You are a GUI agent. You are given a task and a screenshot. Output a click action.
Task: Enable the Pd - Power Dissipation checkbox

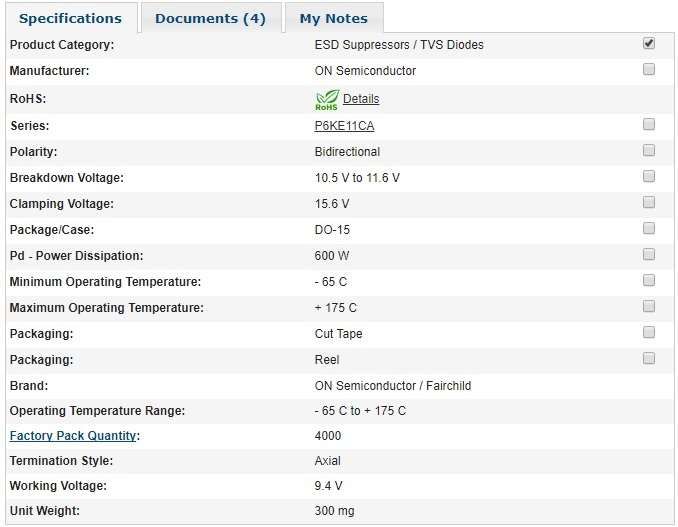pos(649,254)
